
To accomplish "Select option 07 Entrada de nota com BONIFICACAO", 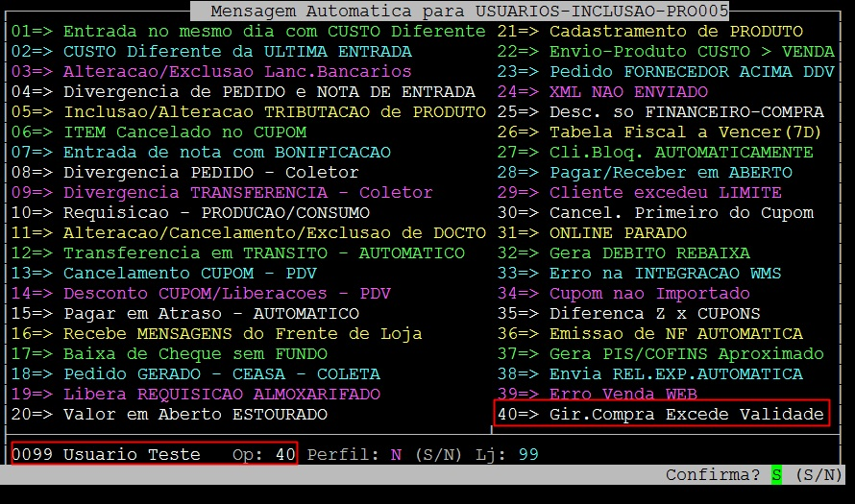I will [x=201, y=153].
